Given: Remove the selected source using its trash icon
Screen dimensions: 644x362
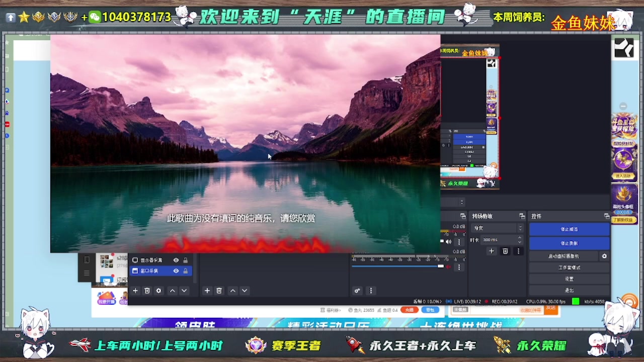Looking at the screenshot, I should (x=147, y=291).
